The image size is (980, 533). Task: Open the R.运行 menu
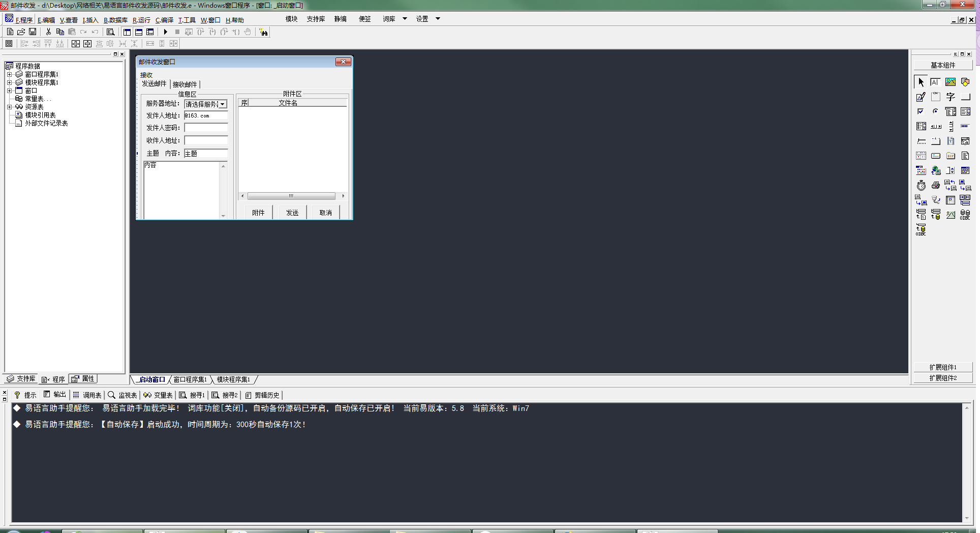click(x=141, y=20)
